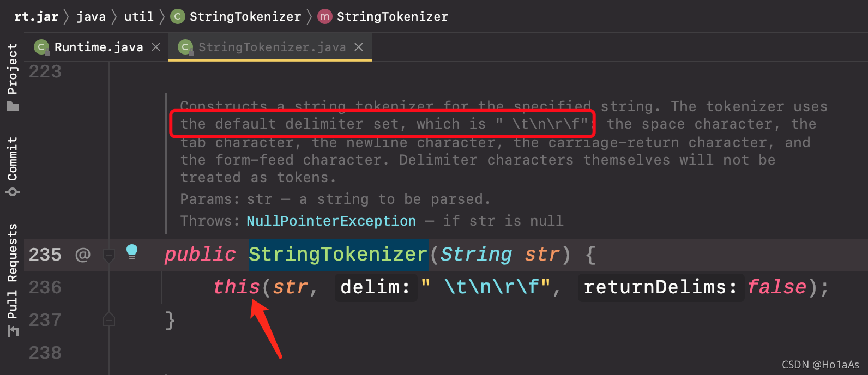This screenshot has height=375, width=868.
Task: Click the method icon in the breadcrumb bar
Action: click(324, 17)
